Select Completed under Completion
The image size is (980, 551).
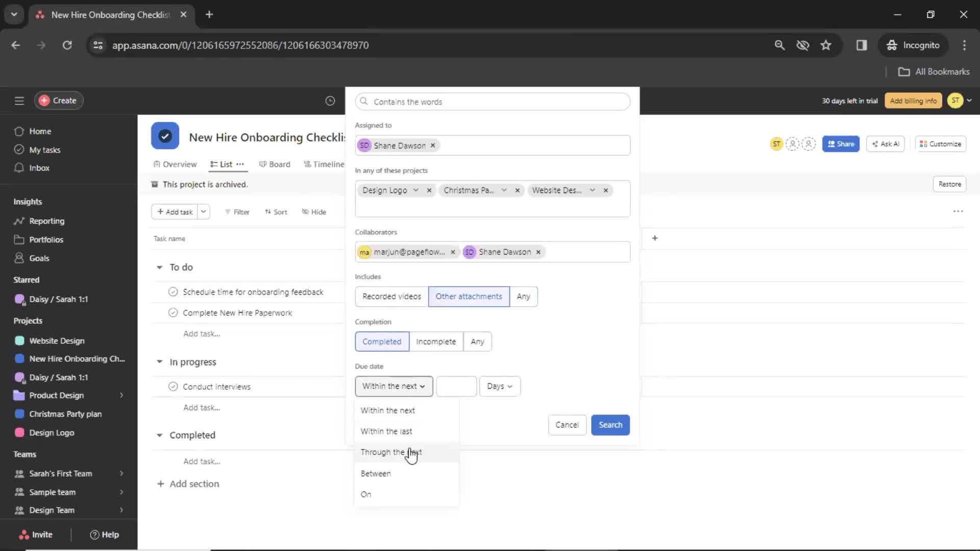382,342
